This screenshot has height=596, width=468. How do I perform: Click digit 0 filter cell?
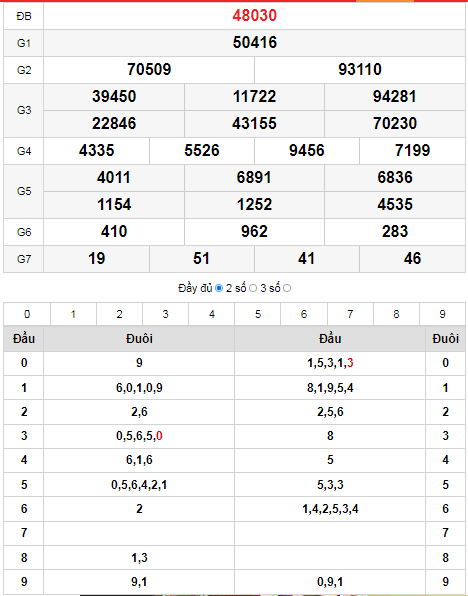click(27, 314)
